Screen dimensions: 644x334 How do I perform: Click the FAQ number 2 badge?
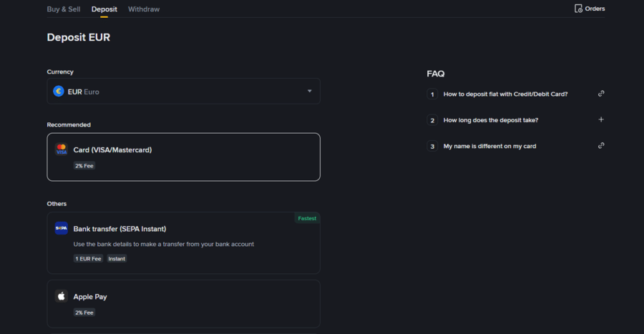pyautogui.click(x=432, y=120)
